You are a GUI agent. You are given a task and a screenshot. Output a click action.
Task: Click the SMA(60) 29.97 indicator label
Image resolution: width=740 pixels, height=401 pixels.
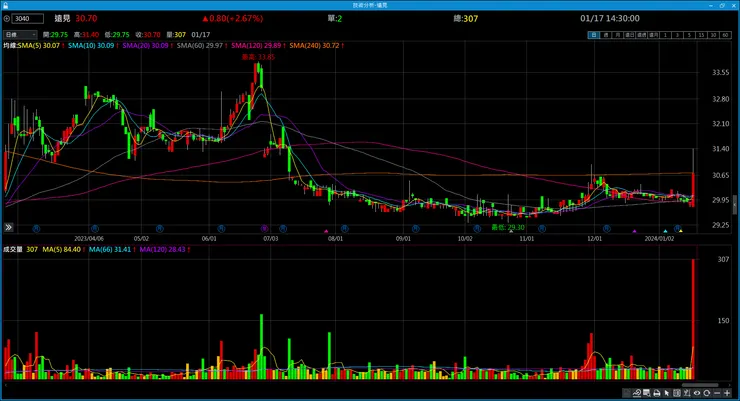pos(200,45)
